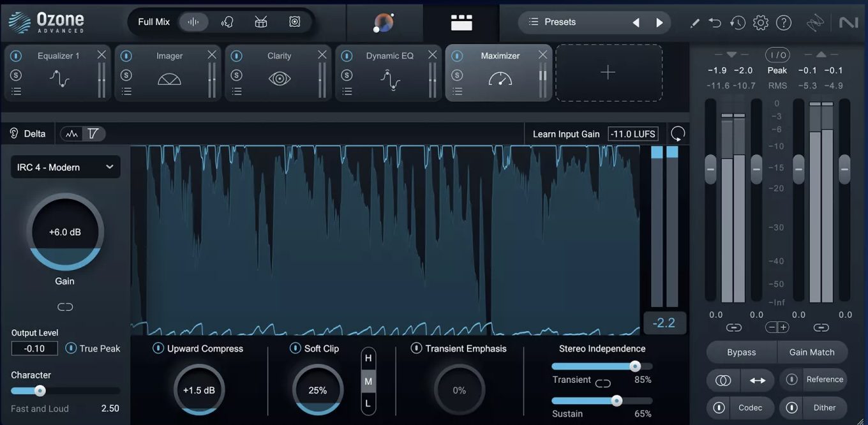Select the drum focus listening mode icon

pyautogui.click(x=260, y=21)
